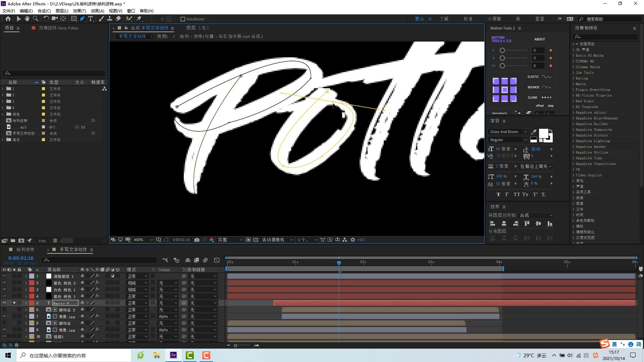Screen dimensions: 644x362
Task: Click the 了解 button in toolbar
Action: [x=444, y=18]
